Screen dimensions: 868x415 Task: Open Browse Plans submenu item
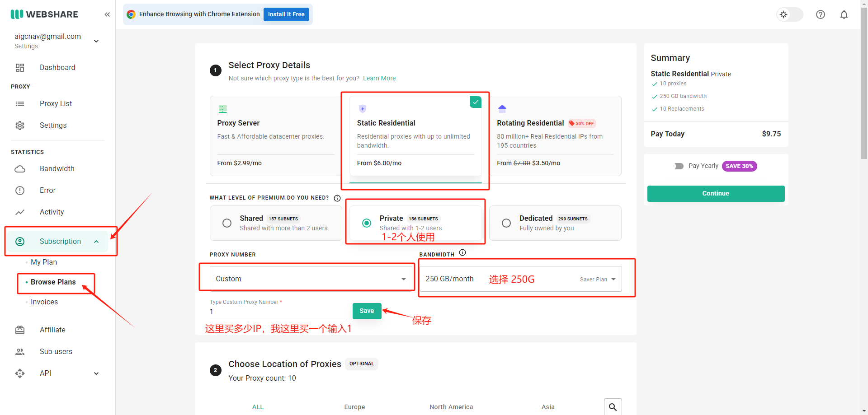point(53,282)
